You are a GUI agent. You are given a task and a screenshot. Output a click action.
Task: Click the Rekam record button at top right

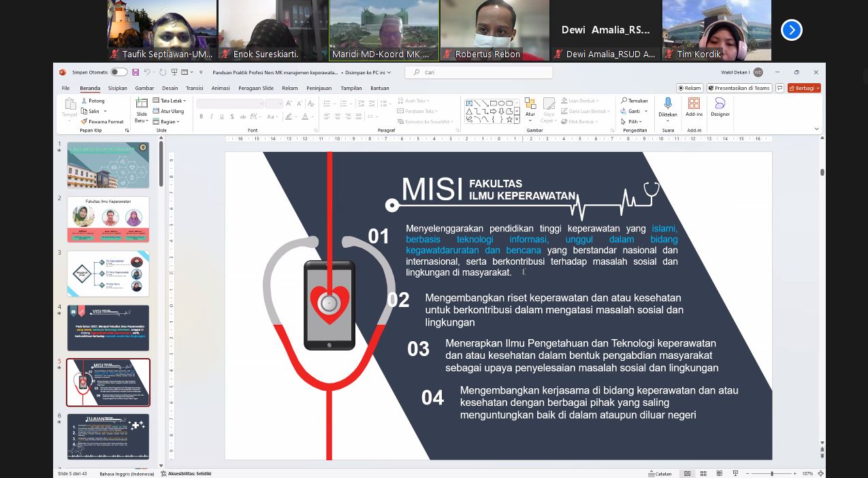690,88
